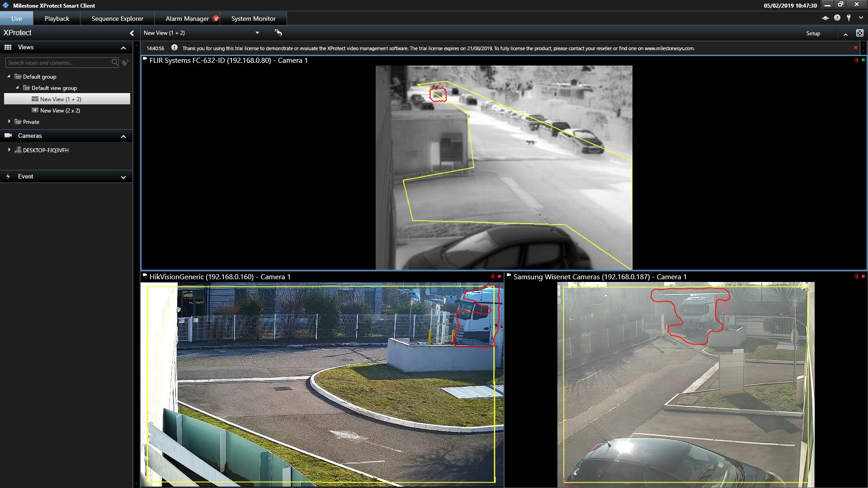Collapse the Cameras pane

(x=123, y=136)
